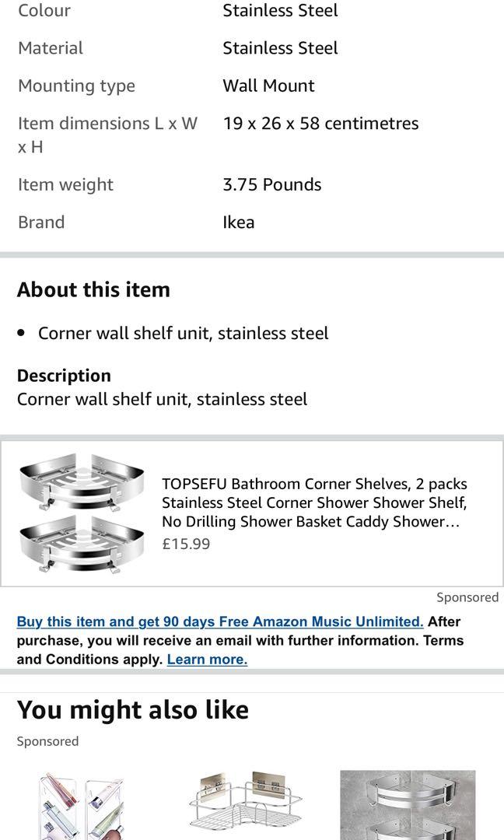Tap the Ikea brand value
Image resolution: width=504 pixels, height=840 pixels.
tap(238, 222)
